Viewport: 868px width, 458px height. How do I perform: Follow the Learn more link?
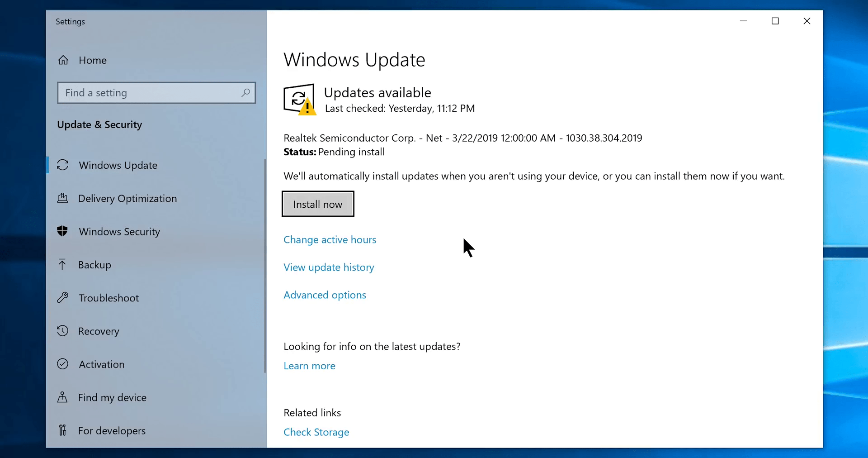(309, 366)
